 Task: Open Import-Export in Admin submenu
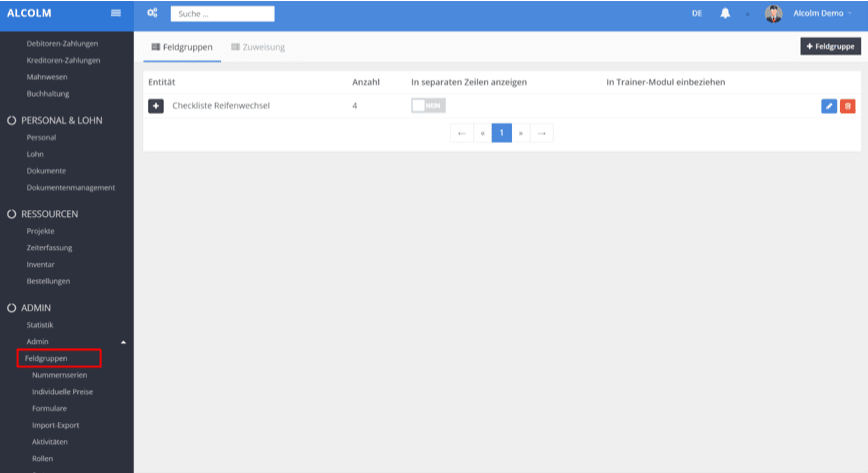tap(55, 425)
